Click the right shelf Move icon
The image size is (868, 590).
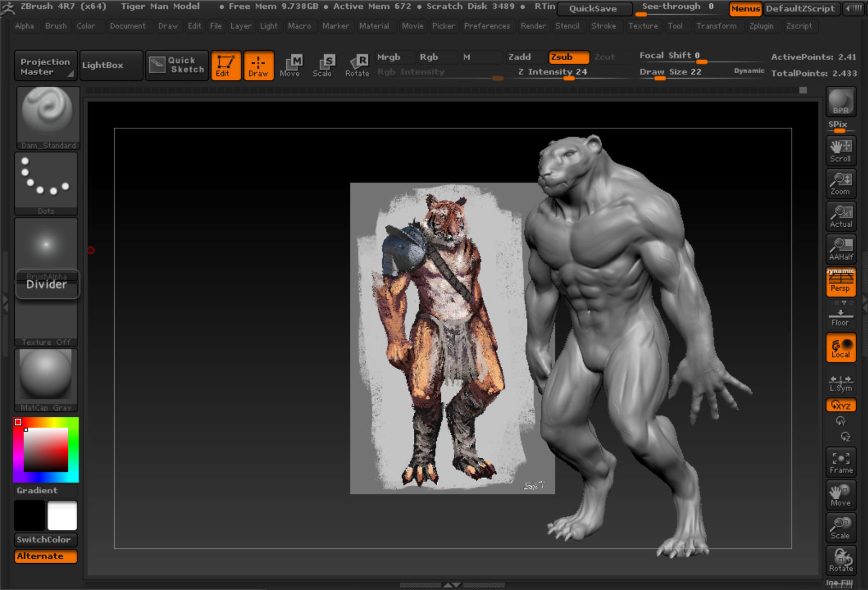[841, 495]
